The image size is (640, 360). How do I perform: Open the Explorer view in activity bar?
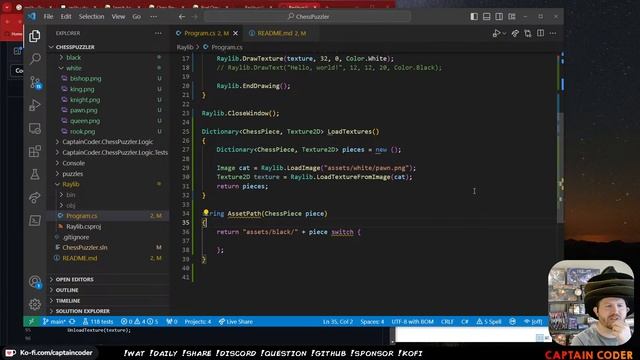point(35,36)
